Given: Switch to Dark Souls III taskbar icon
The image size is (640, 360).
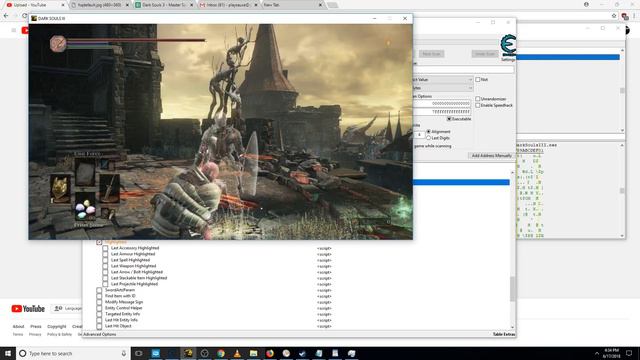Looking at the screenshot, I should tap(188, 353).
